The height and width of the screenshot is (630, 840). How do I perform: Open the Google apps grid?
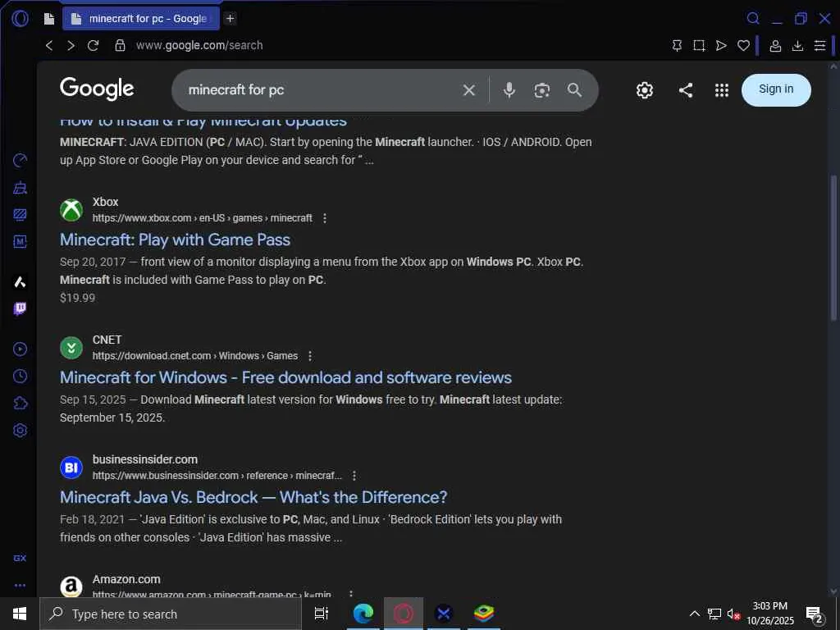722,90
